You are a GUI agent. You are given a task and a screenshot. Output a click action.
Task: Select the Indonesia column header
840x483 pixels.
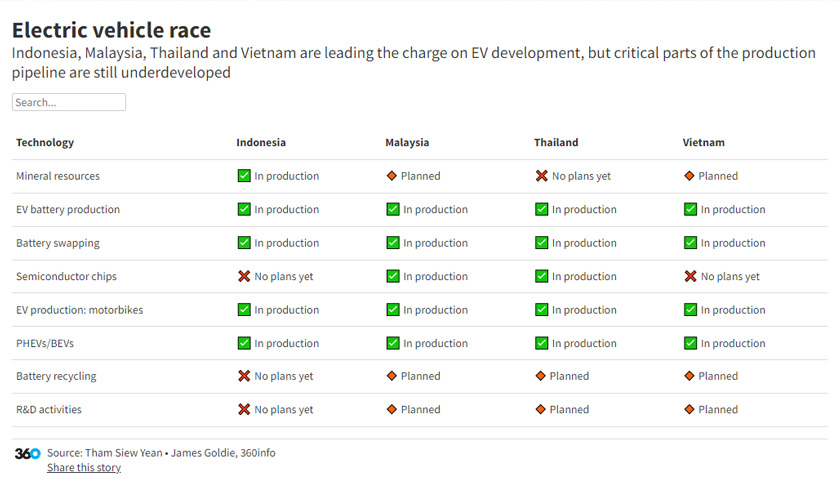pyautogui.click(x=261, y=142)
